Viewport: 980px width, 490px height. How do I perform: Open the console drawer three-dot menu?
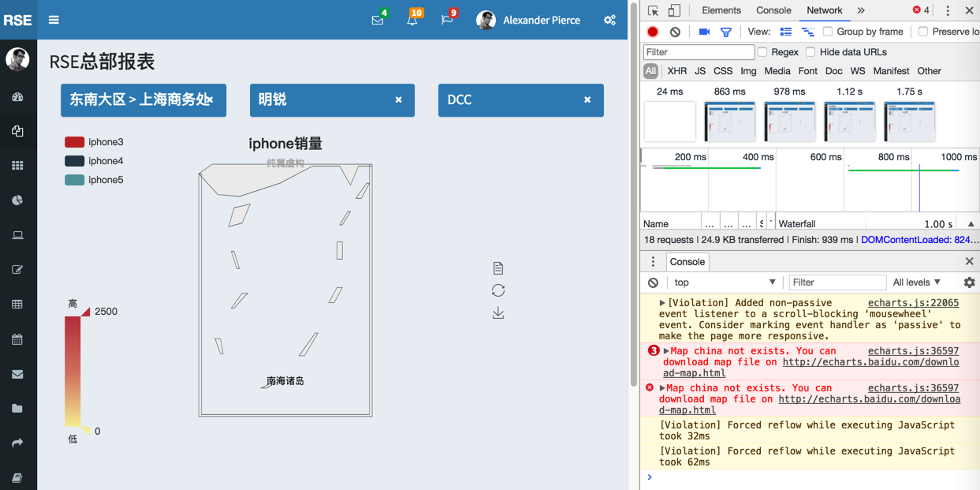click(x=653, y=262)
